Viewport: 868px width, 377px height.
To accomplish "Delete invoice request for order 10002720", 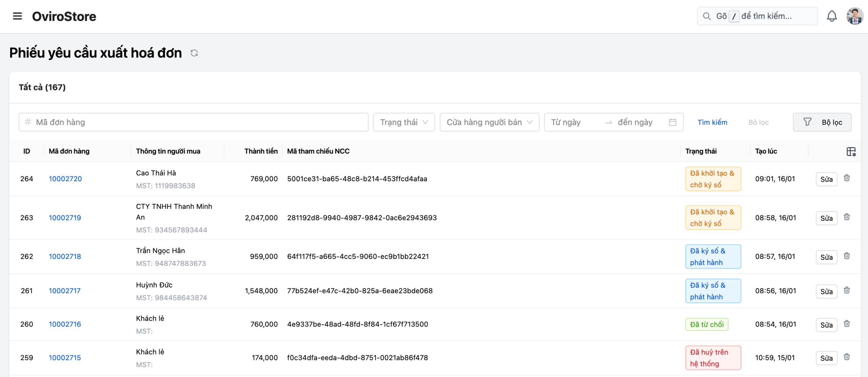I will [847, 178].
